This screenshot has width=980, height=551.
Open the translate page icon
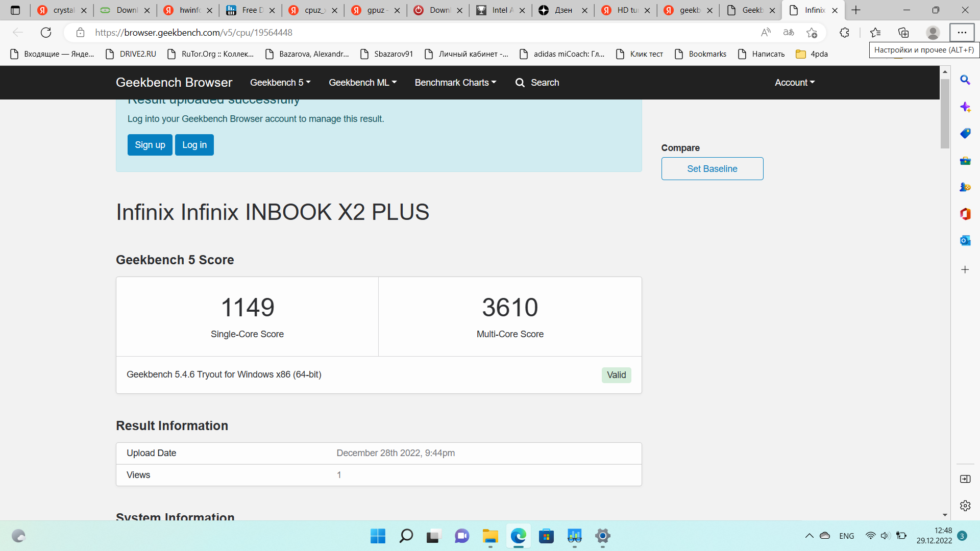tap(789, 33)
